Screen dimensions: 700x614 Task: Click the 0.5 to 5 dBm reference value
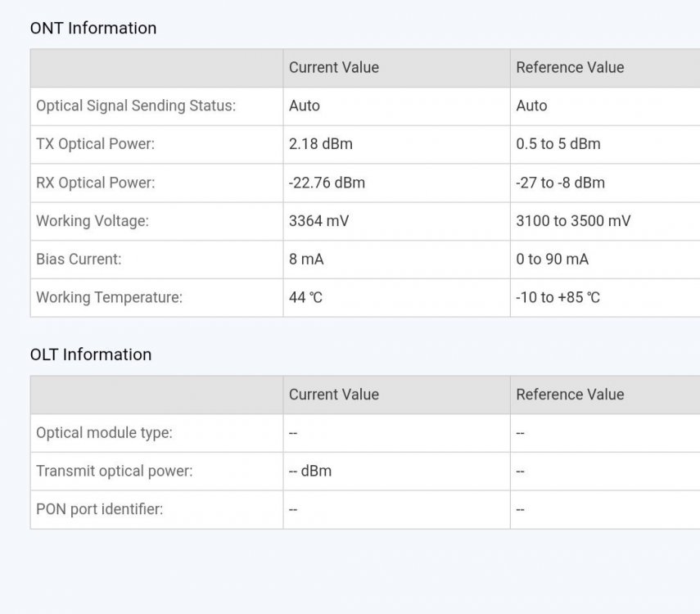click(558, 144)
